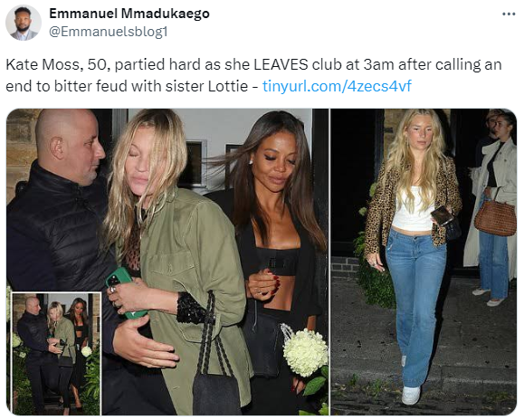Click the white hydrangea flower
The image size is (524, 420).
tap(305, 351)
